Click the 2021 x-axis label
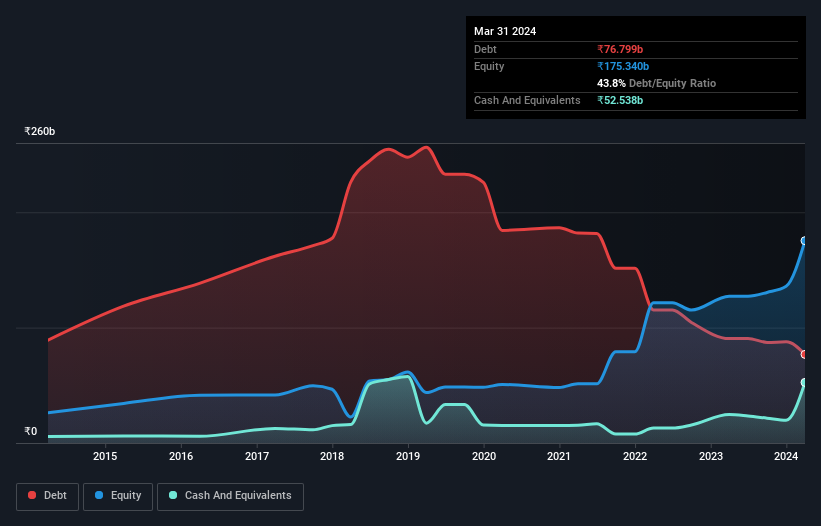The height and width of the screenshot is (526, 821). [559, 456]
